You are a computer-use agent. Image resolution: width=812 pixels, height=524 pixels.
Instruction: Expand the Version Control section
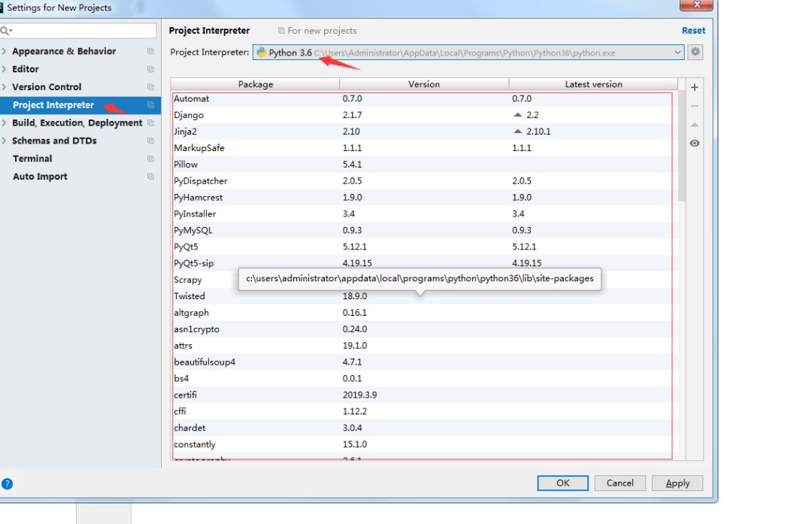point(5,87)
